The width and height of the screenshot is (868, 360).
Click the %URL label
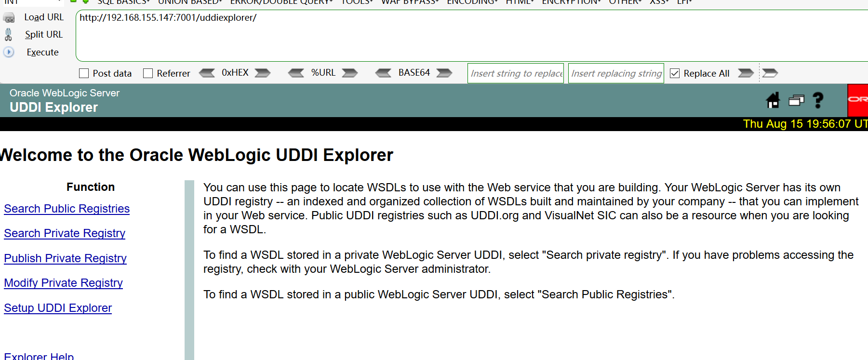(323, 73)
